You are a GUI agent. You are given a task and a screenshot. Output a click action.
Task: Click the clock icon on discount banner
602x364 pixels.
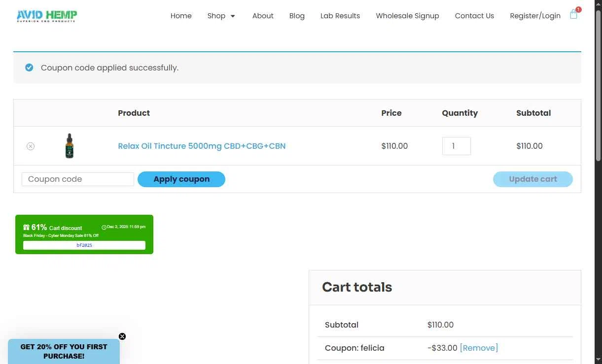pyautogui.click(x=104, y=227)
